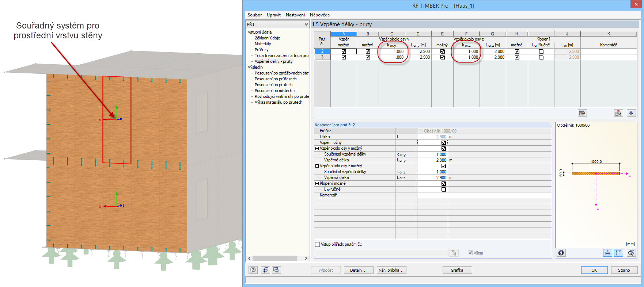Open the Nastavení menu

(295, 15)
